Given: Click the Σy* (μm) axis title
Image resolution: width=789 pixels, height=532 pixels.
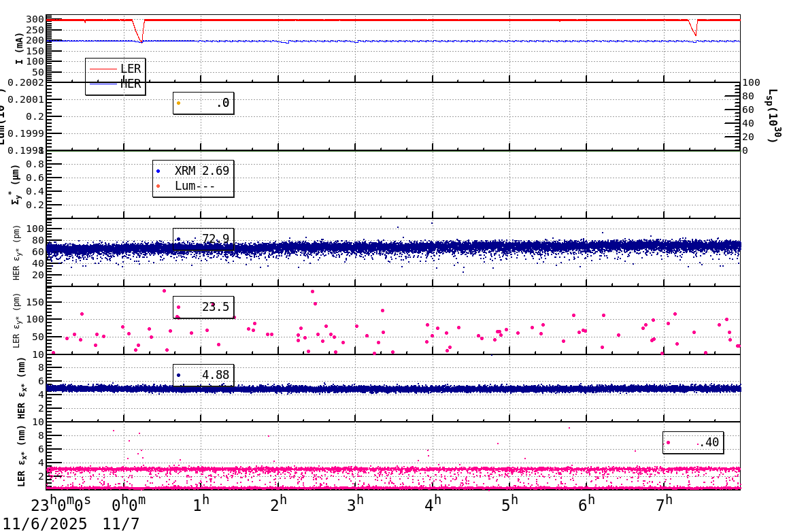Looking at the screenshot, I should coord(16,184).
